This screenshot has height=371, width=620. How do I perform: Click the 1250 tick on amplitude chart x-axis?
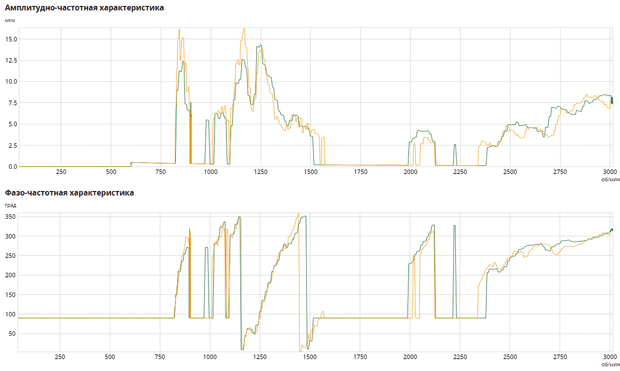261,172
